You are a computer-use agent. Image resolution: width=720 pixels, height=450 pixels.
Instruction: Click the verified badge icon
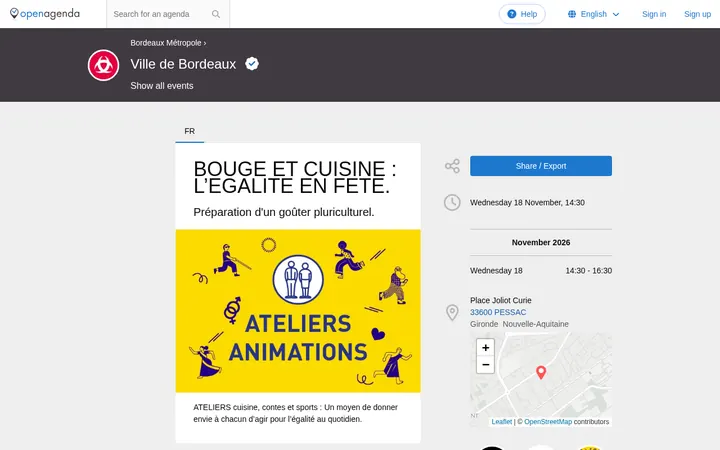tap(252, 63)
